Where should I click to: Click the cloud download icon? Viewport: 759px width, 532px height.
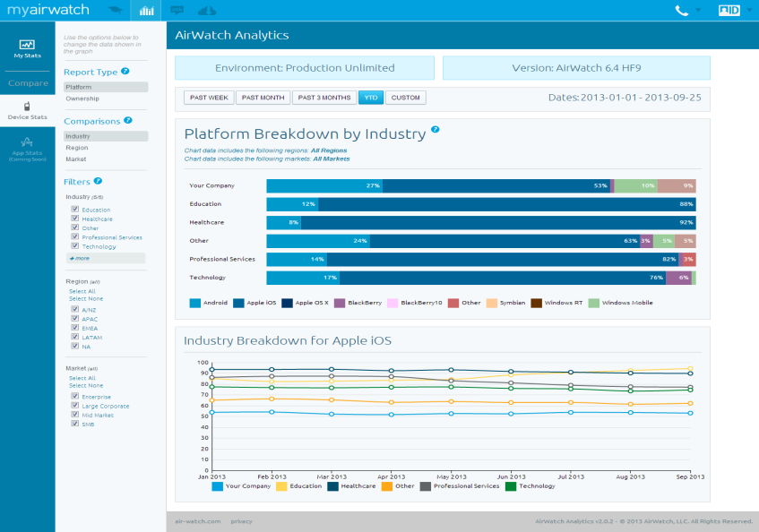[x=207, y=10]
